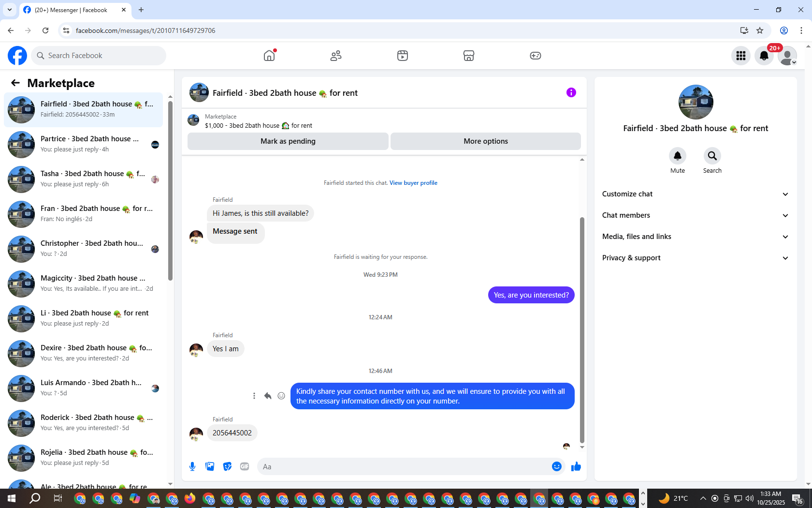Open the account profile avatar menu
Viewport: 812px width, 508px height.
click(x=787, y=56)
